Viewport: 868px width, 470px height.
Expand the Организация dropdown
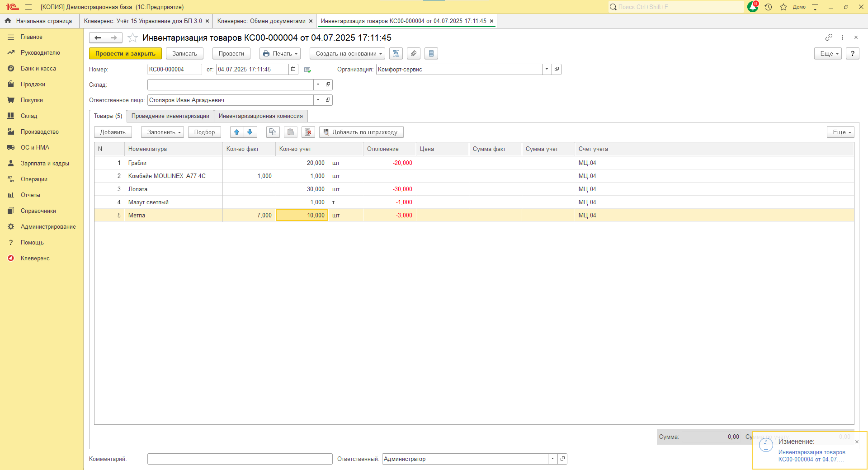(x=547, y=69)
